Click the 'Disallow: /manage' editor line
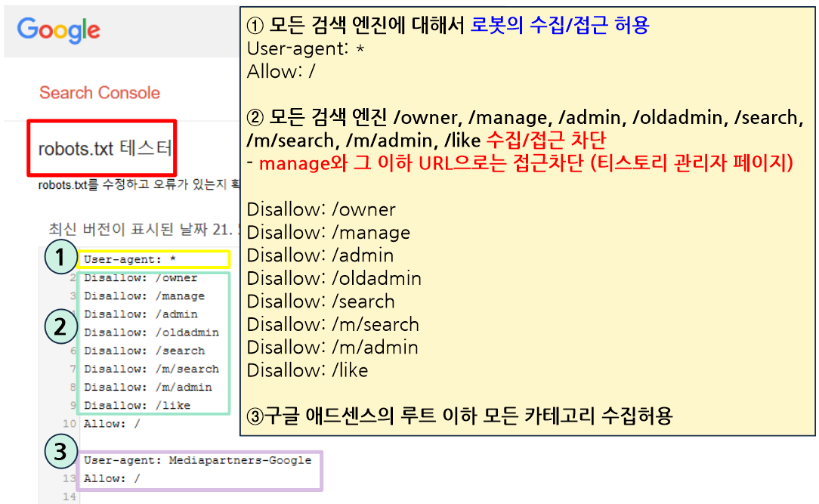This screenshot has height=504, width=819. point(144,296)
